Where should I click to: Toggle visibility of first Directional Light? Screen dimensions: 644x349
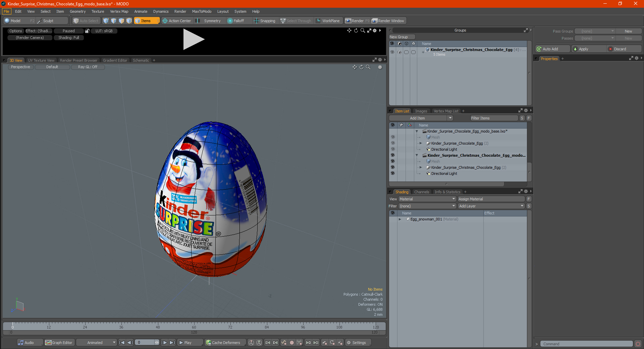tap(392, 149)
